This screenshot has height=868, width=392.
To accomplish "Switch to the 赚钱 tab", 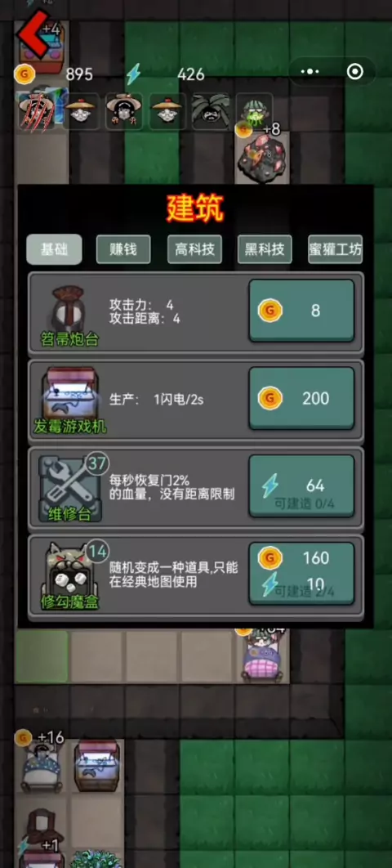I will click(123, 249).
